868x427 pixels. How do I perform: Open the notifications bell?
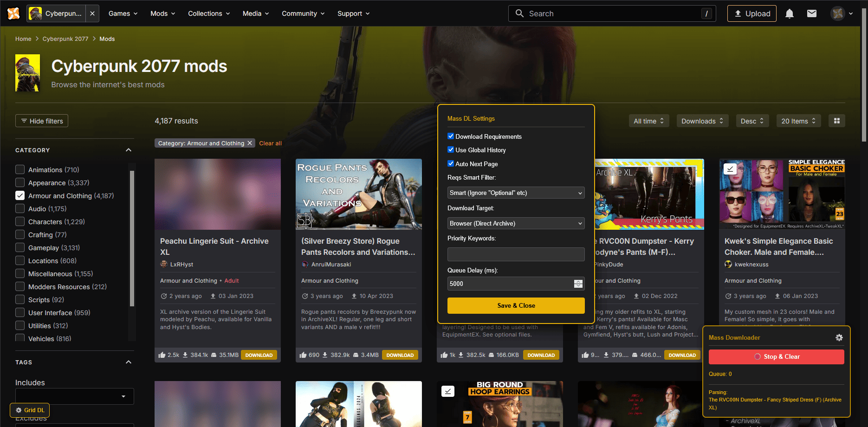[789, 13]
